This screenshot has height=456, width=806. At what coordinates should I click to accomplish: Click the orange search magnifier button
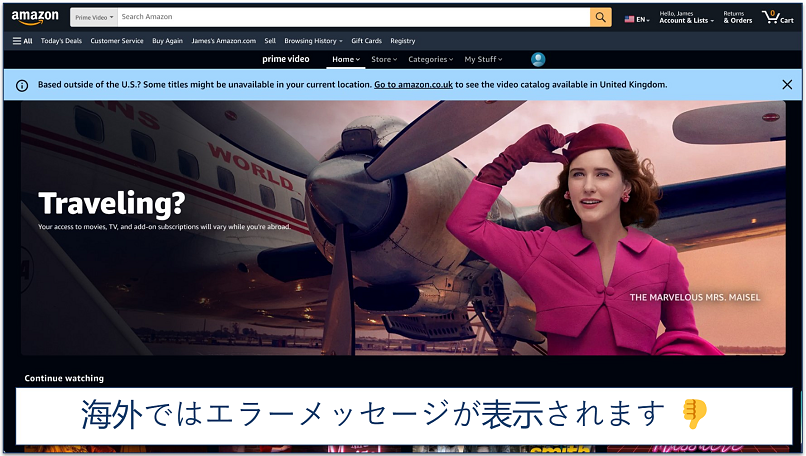click(600, 17)
